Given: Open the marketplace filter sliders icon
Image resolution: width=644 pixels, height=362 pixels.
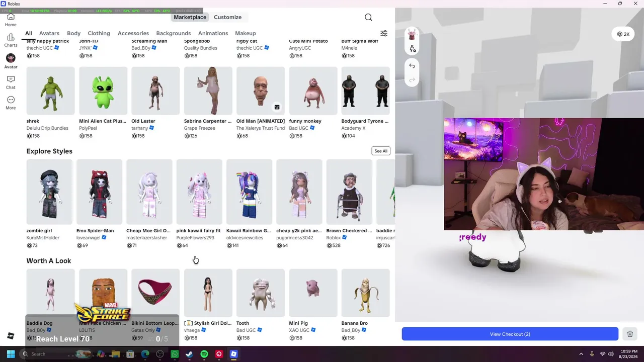Looking at the screenshot, I should coord(384,33).
